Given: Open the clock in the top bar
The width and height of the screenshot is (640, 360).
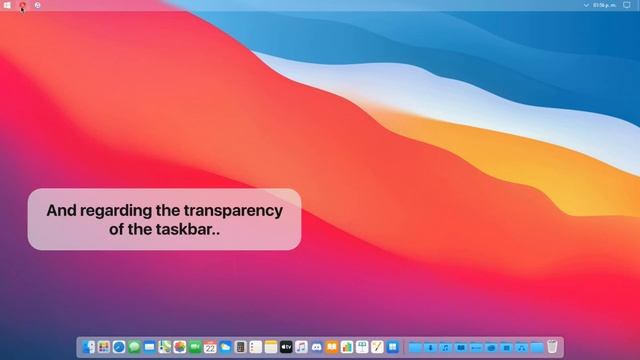Looking at the screenshot, I should (x=604, y=5).
